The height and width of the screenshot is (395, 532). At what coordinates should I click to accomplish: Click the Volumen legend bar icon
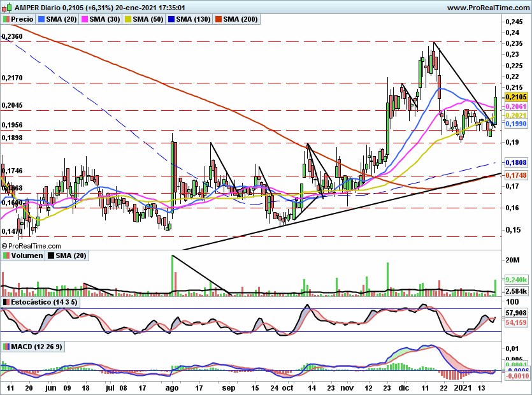6,255
